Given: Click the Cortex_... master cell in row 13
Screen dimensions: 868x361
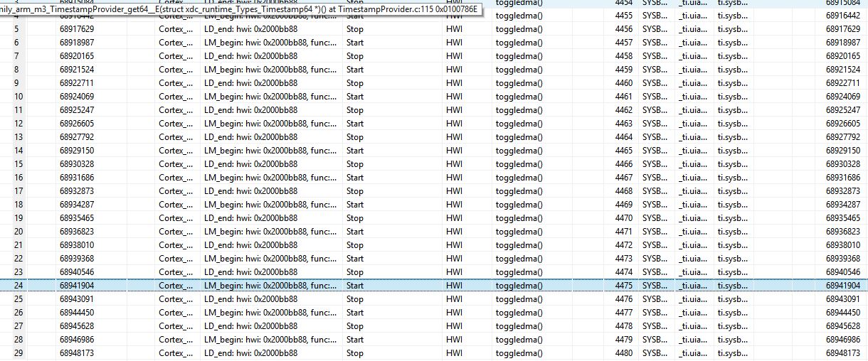Looking at the screenshot, I should 176,137.
